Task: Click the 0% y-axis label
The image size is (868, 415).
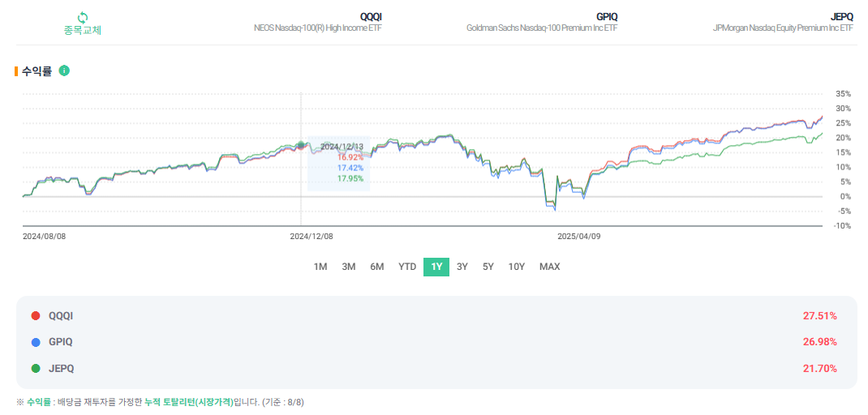Action: pos(846,196)
